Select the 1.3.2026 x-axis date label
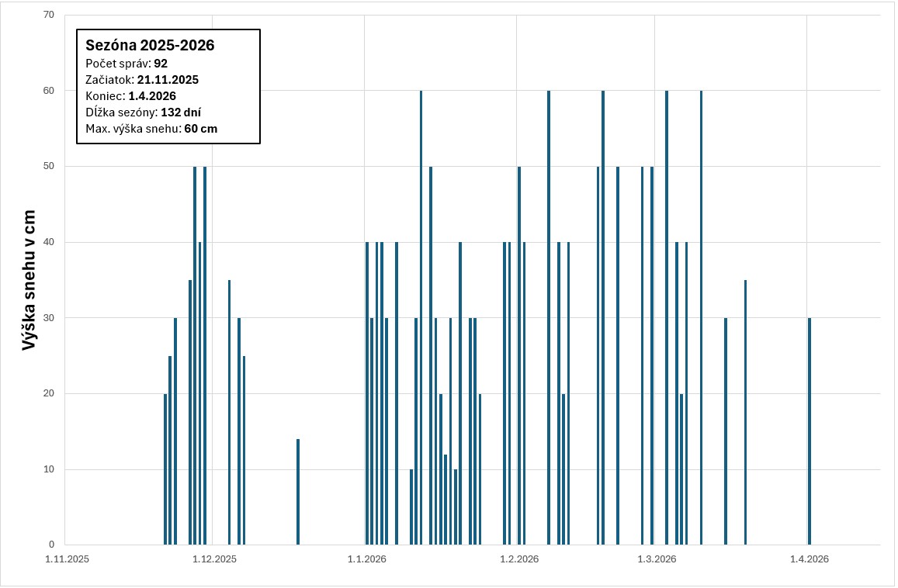The width and height of the screenshot is (898, 588). [657, 559]
